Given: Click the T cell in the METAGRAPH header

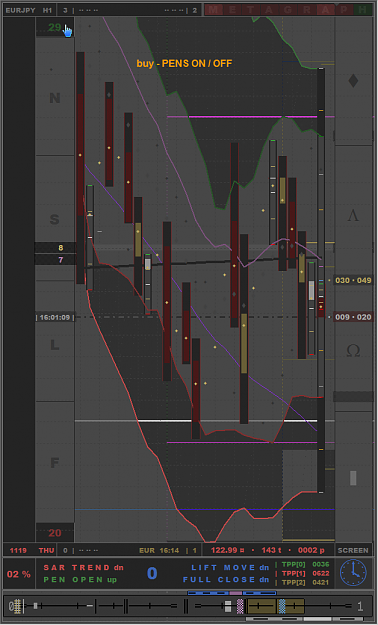Looking at the screenshot, I should [x=251, y=10].
